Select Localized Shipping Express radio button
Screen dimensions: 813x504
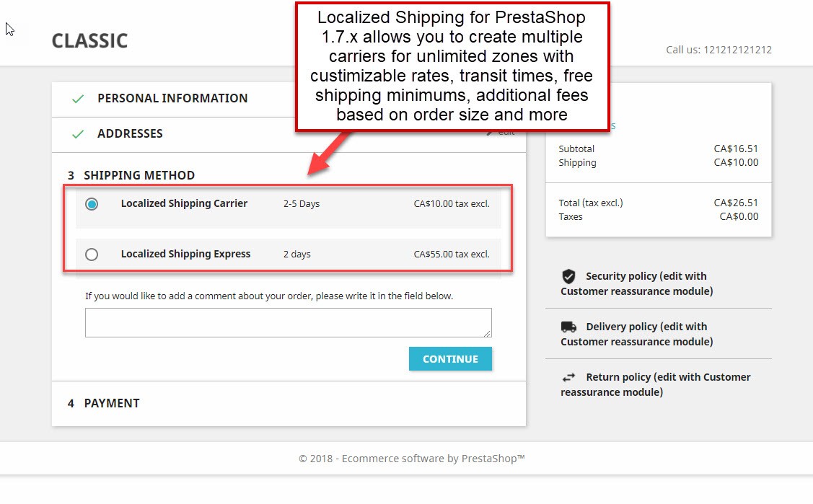coord(92,255)
